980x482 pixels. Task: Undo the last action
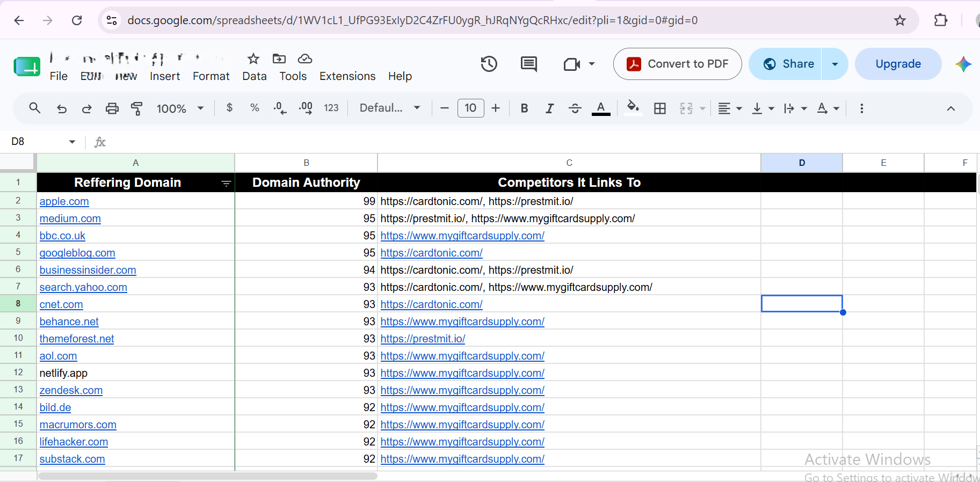point(62,108)
